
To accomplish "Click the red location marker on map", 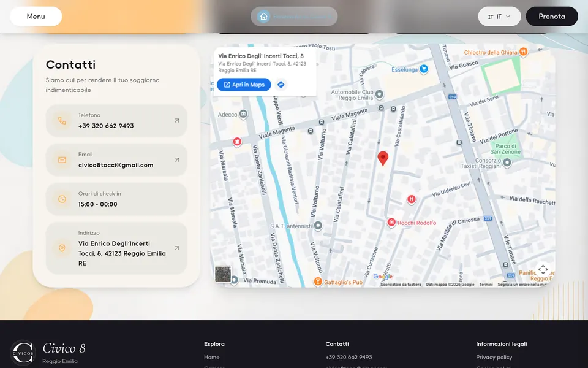I will click(x=382, y=158).
